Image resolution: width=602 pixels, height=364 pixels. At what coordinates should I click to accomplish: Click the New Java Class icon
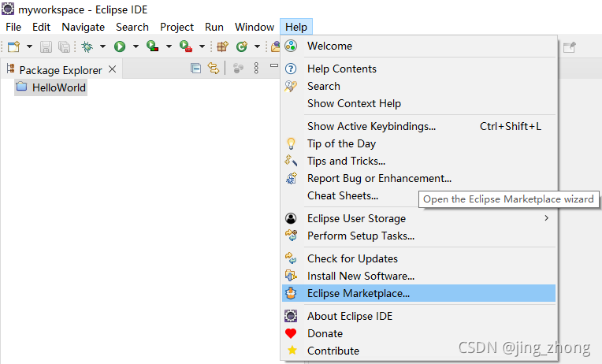pos(241,46)
